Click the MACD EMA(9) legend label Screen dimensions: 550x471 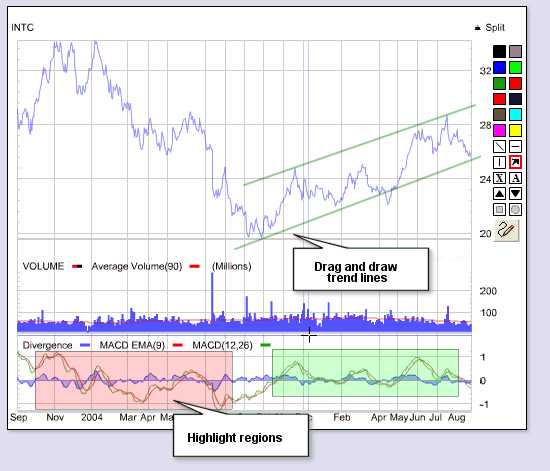[132, 345]
